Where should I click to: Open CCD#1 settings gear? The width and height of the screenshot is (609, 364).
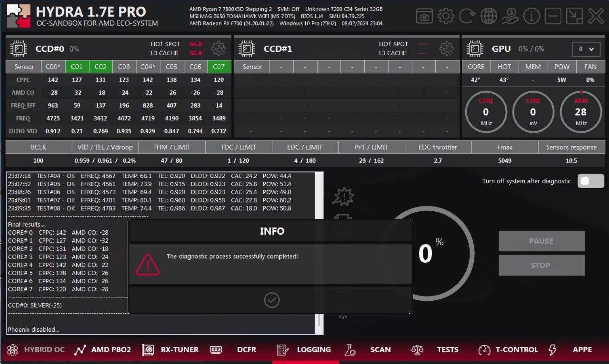point(447,48)
